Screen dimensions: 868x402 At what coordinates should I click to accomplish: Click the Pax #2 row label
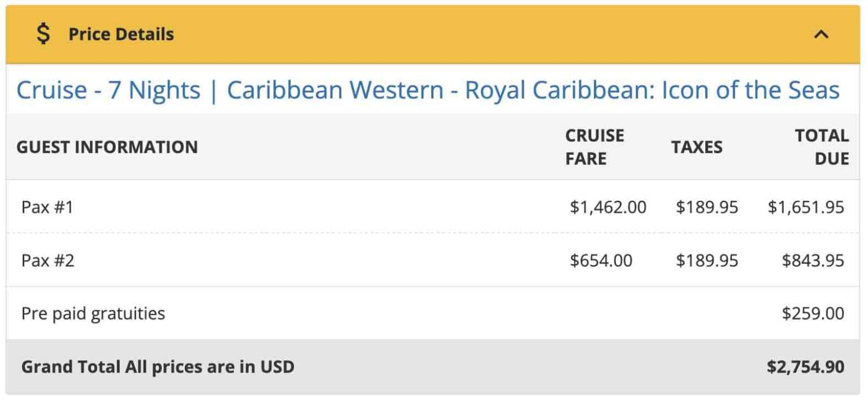coord(47,260)
